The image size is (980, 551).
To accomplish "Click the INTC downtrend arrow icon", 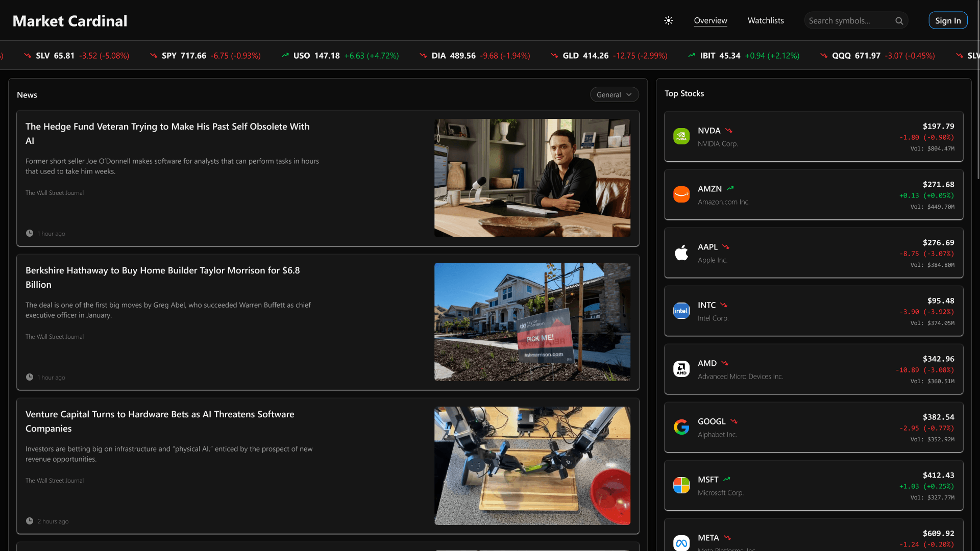I will click(x=724, y=305).
